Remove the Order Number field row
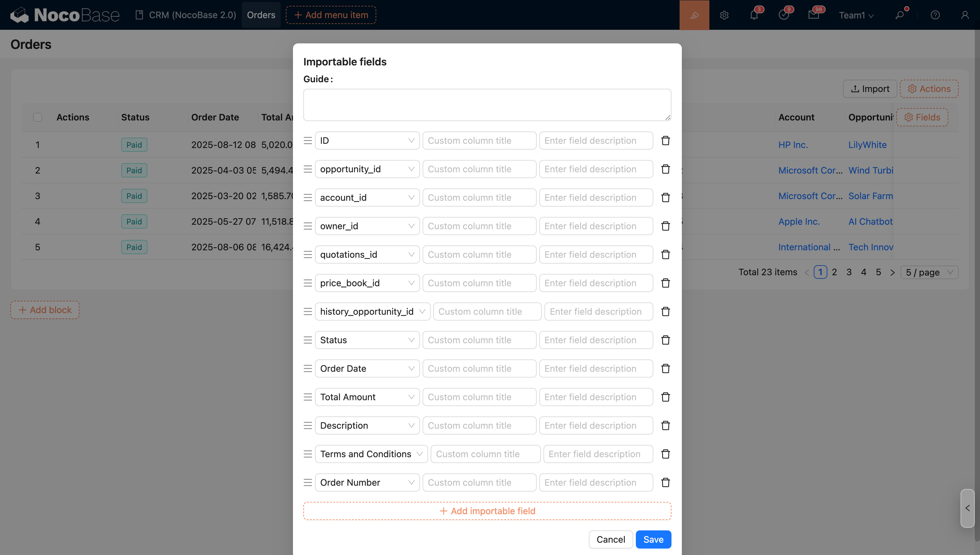 click(665, 482)
